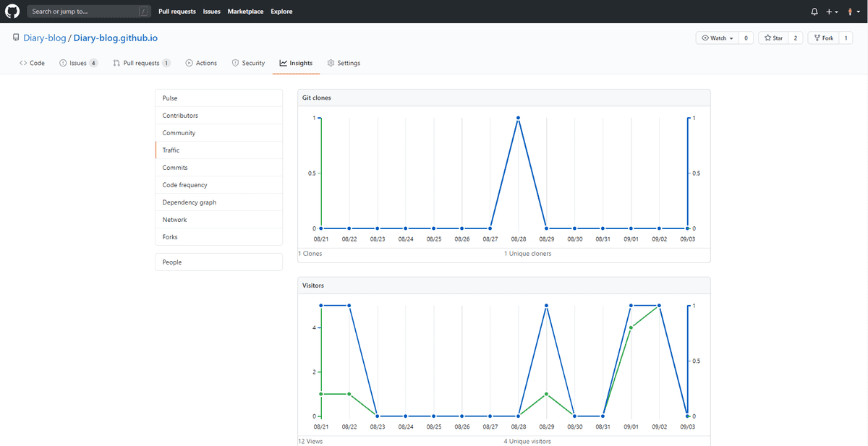Image resolution: width=868 pixels, height=446 pixels.
Task: Click the 09/02 peak point in Visitors
Action: coord(659,306)
